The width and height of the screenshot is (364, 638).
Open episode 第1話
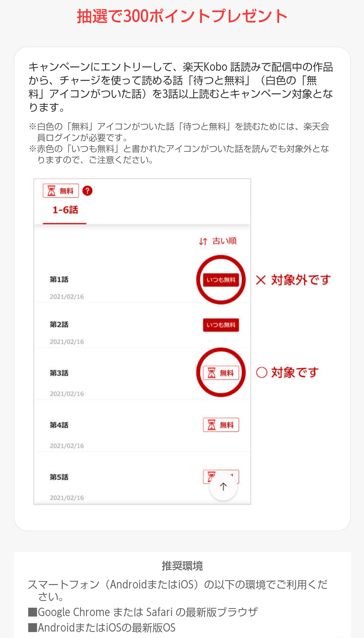tap(59, 279)
